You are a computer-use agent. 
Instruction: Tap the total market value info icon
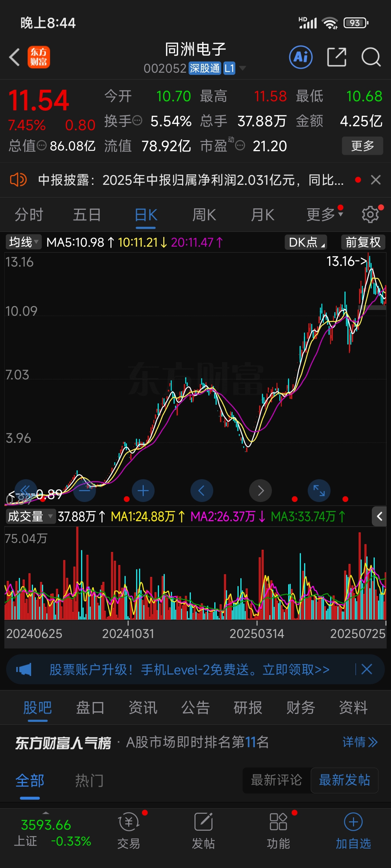[x=42, y=145]
